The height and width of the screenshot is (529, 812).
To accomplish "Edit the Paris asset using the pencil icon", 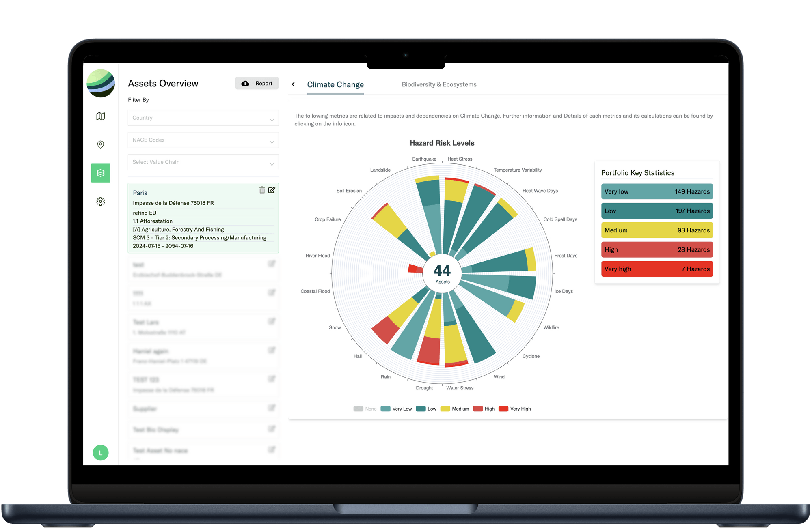I will 272,190.
